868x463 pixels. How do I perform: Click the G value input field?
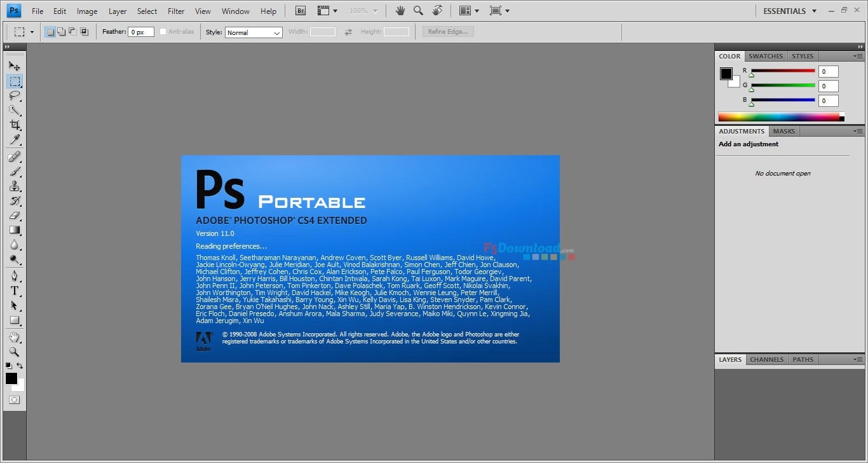(x=829, y=86)
